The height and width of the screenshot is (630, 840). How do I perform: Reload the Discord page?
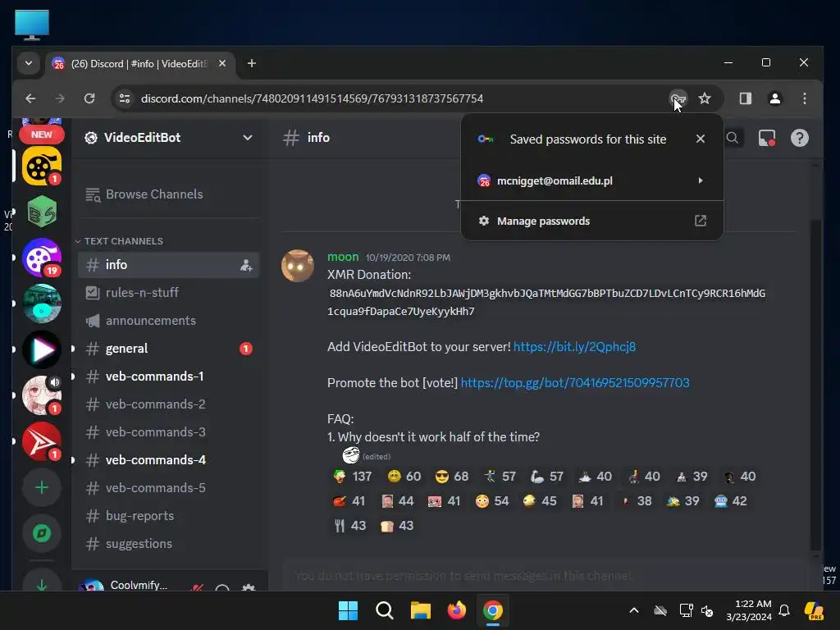click(x=89, y=98)
